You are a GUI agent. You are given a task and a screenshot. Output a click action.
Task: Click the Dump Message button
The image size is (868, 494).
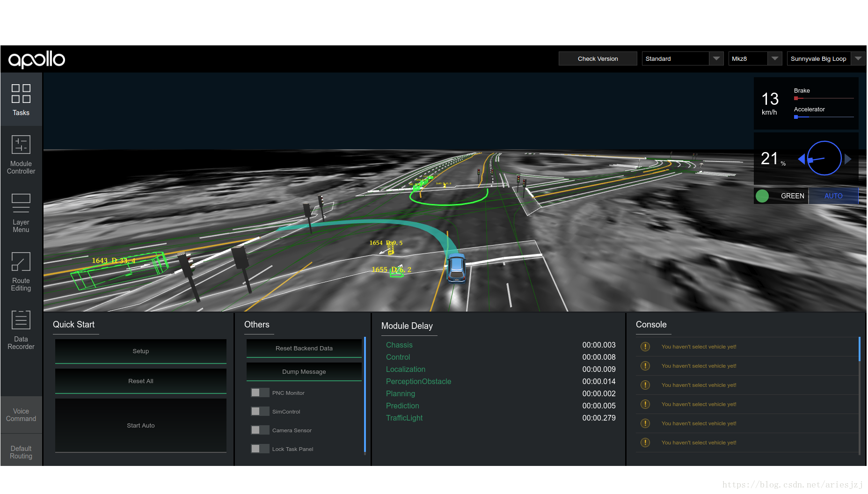tap(304, 372)
